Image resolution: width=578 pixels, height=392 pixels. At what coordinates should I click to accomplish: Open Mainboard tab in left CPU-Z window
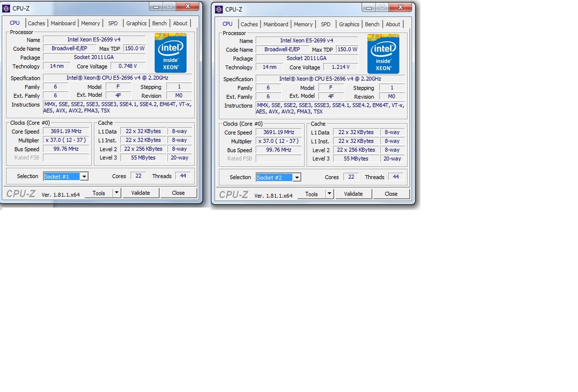[x=63, y=23]
